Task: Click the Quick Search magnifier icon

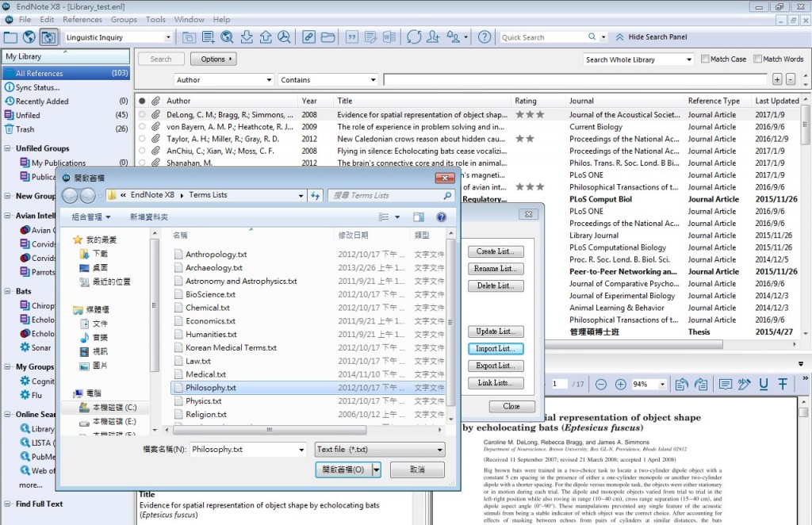Action: pos(592,36)
